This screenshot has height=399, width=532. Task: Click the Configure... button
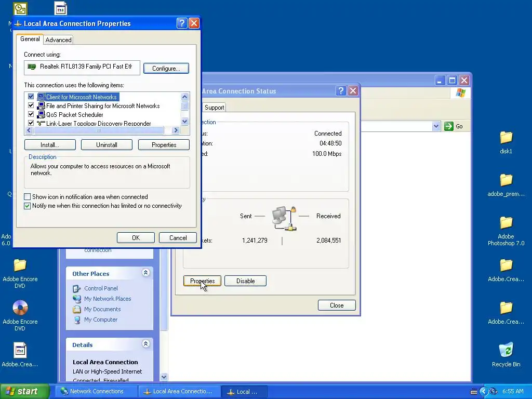pos(166,68)
